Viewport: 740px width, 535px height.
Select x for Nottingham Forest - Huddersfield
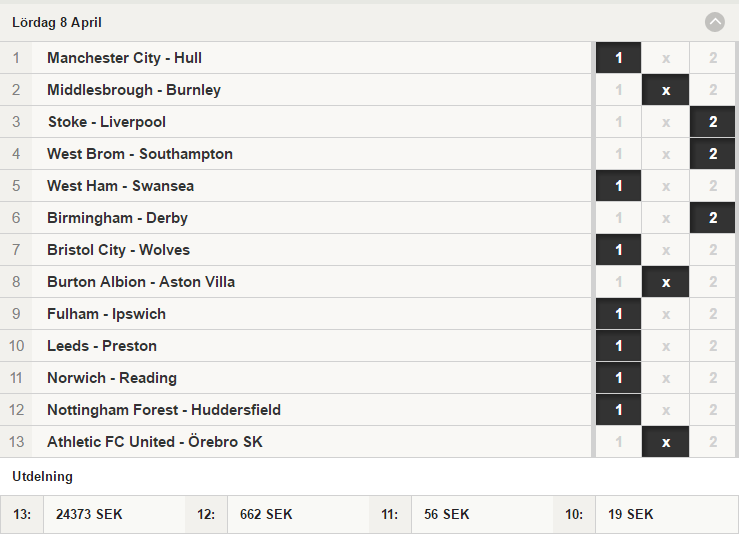tap(665, 410)
